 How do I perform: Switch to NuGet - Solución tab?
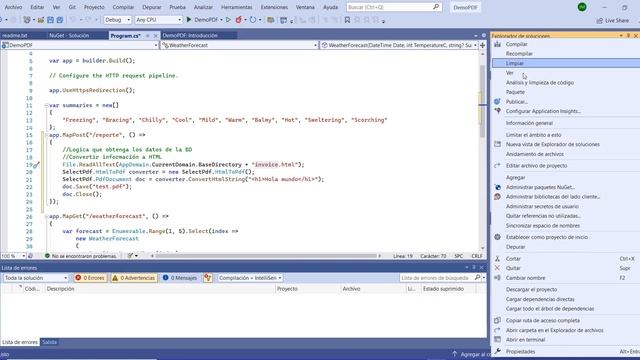tap(69, 36)
